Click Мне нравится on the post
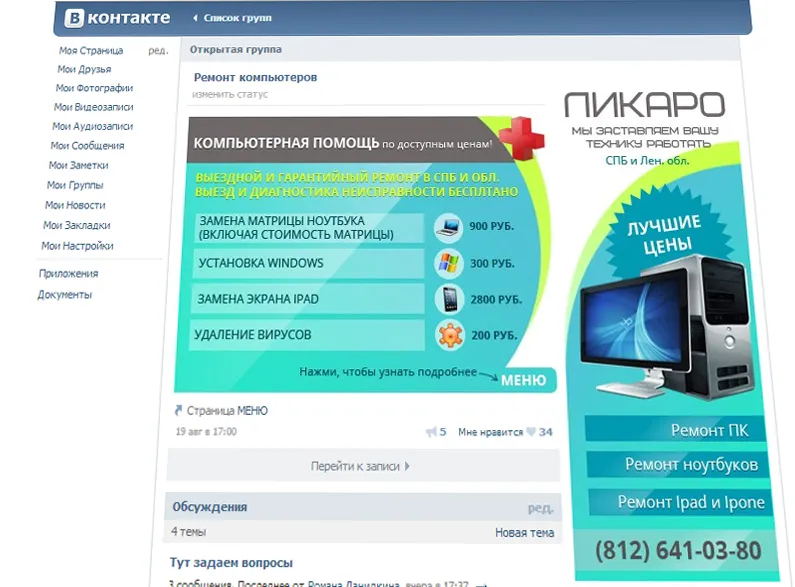Image resolution: width=795 pixels, height=587 pixels. [x=490, y=432]
